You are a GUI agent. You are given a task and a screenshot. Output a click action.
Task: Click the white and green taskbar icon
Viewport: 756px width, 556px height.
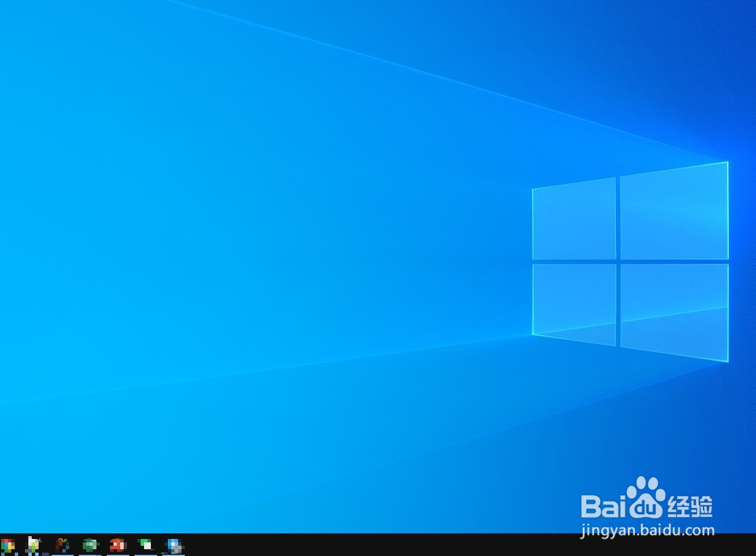point(34,545)
